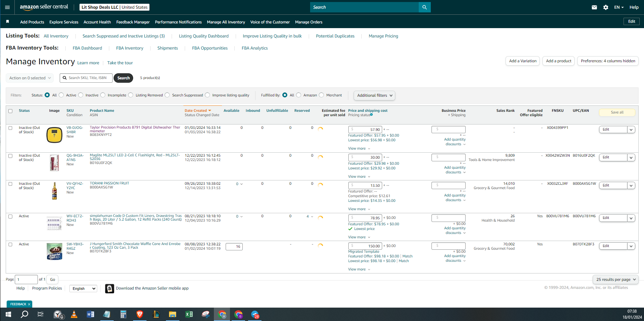Open Manage Orders in the nav bar
This screenshot has width=644, height=321.
[309, 22]
